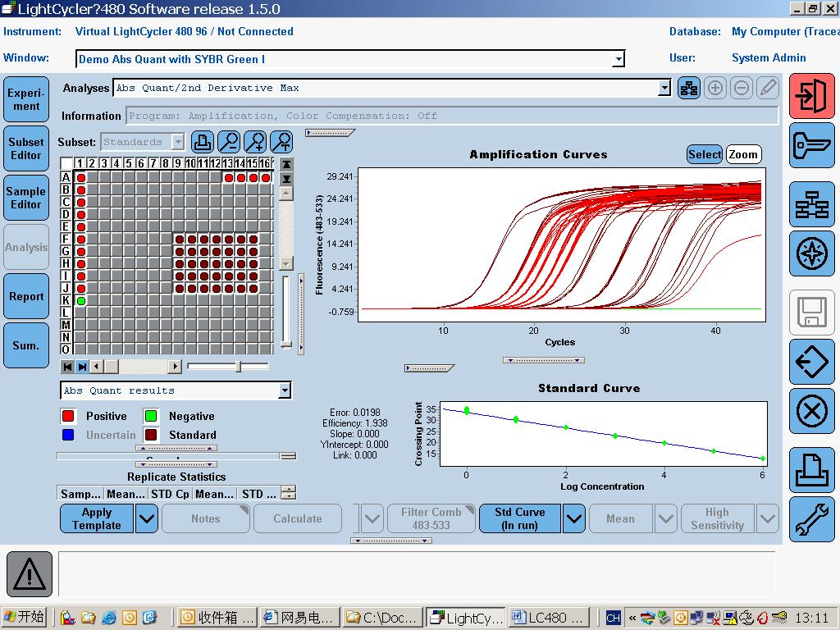Click the circled plus add analysis icon
Screen dimensions: 840x630
(715, 88)
